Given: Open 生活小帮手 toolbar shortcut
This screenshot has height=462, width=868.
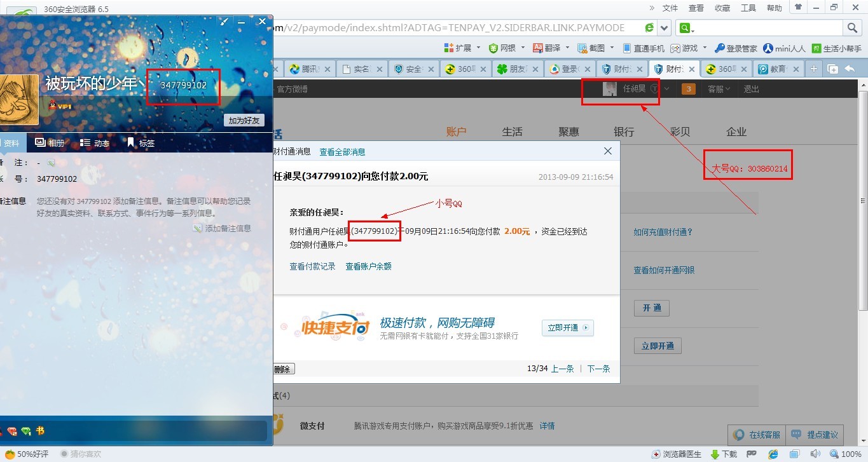Looking at the screenshot, I should click(836, 48).
